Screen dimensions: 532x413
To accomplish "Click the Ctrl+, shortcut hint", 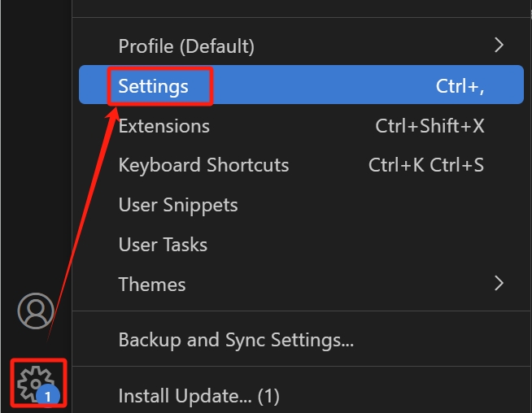I will [x=460, y=86].
